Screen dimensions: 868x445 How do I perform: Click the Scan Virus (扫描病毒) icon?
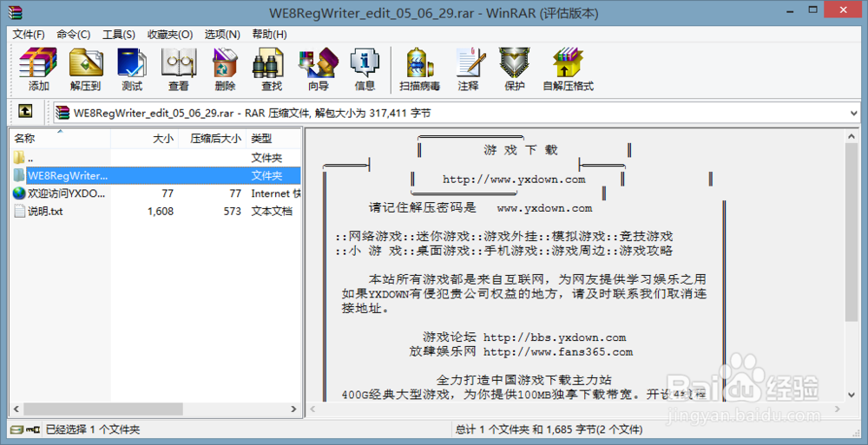pyautogui.click(x=419, y=69)
